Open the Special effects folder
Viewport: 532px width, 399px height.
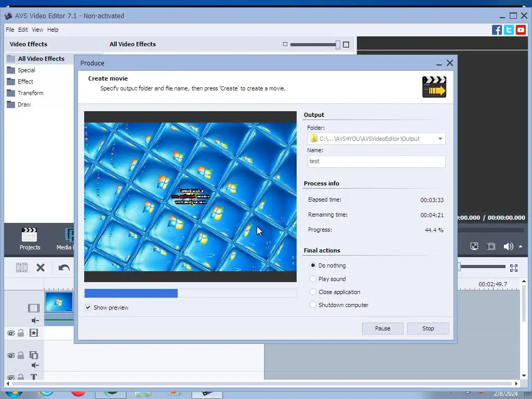tap(21, 70)
